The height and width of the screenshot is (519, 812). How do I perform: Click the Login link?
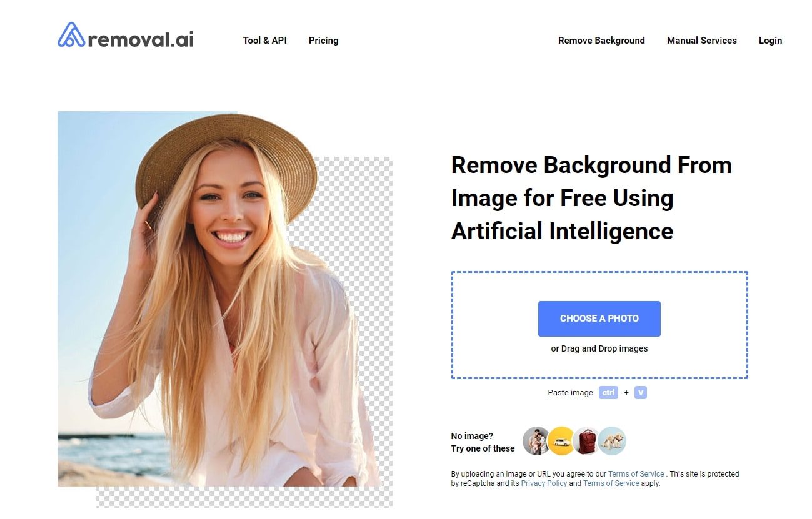click(770, 41)
